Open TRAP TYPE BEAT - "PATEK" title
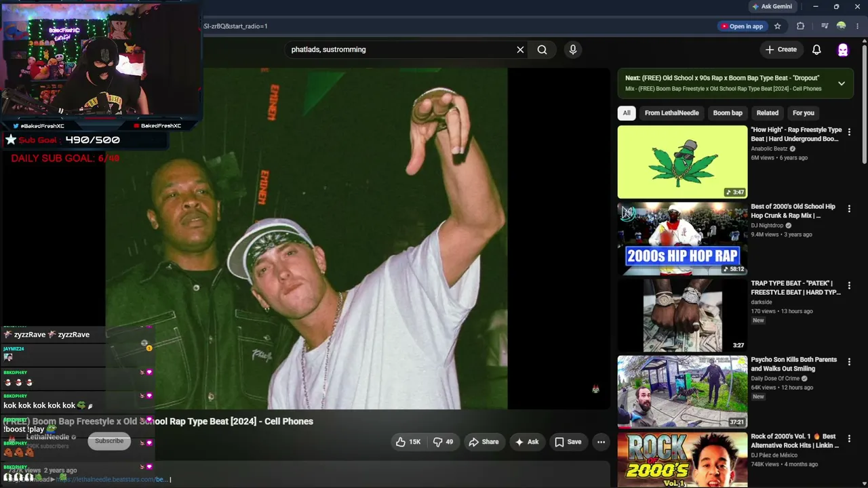Viewport: 868px width, 488px height. click(x=795, y=287)
